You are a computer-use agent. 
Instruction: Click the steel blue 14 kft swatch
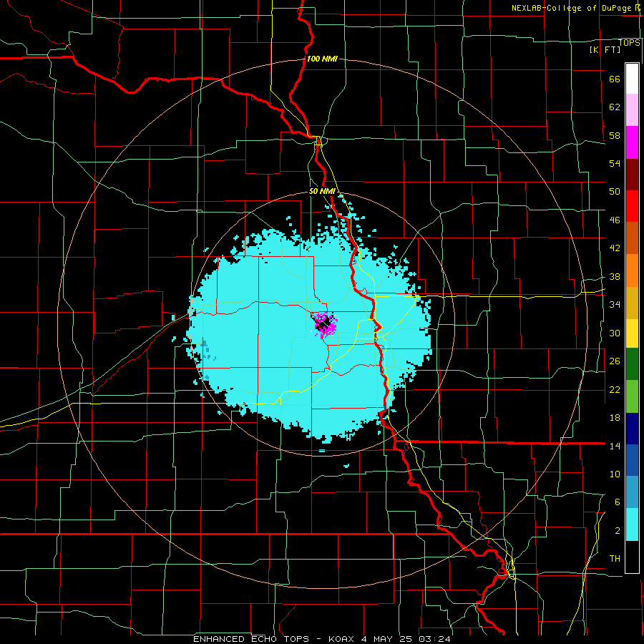[x=632, y=492]
